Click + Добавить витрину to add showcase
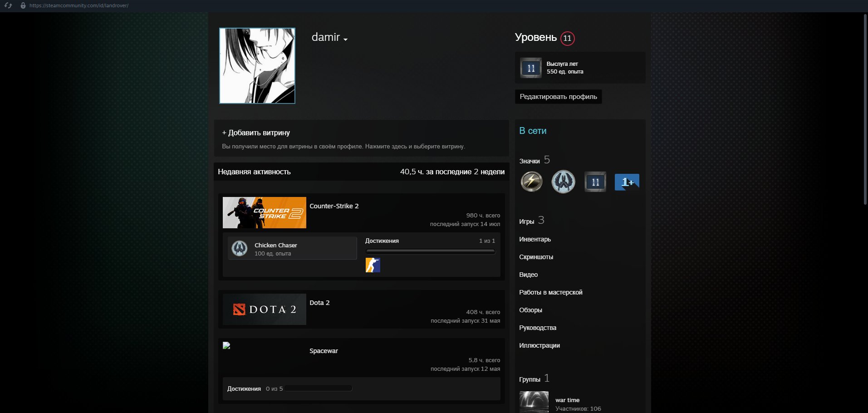The width and height of the screenshot is (868, 413). point(256,133)
